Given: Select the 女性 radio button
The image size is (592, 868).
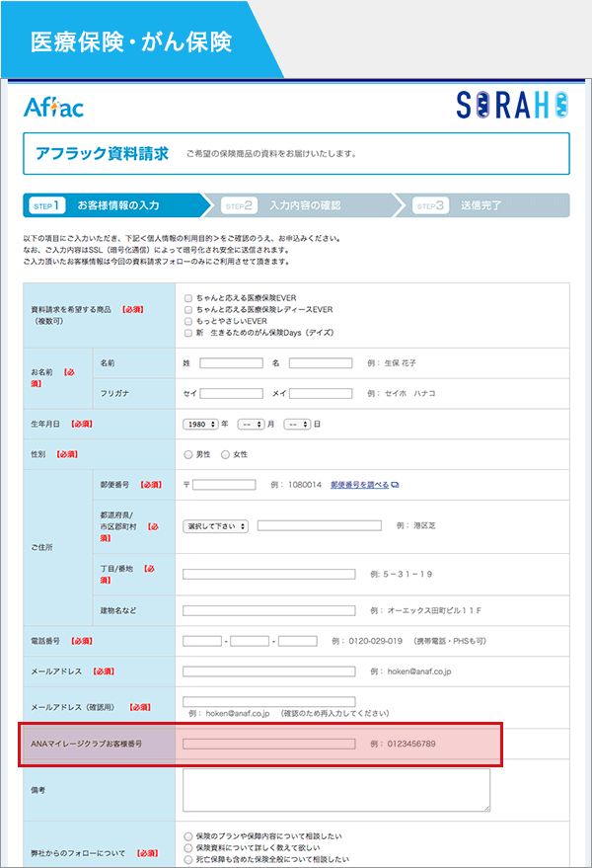Looking at the screenshot, I should point(225,454).
